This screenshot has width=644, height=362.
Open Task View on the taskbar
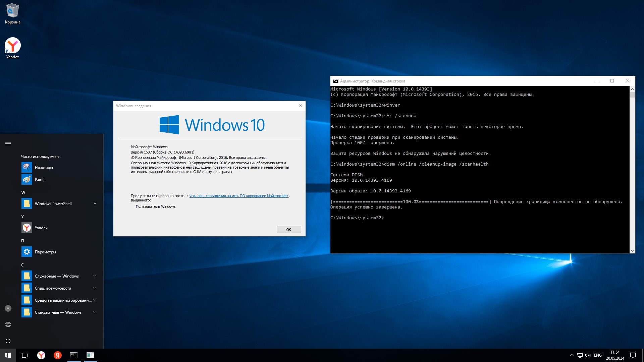coord(24,355)
